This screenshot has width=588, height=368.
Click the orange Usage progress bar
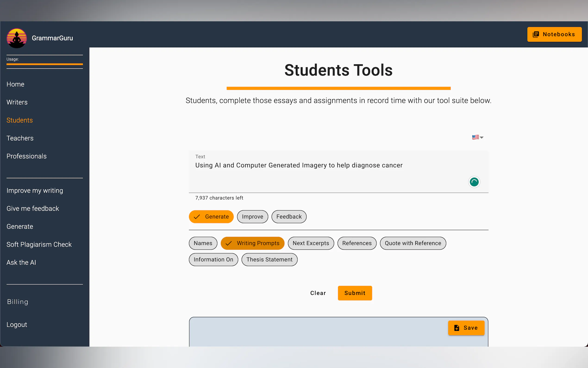[x=44, y=64]
